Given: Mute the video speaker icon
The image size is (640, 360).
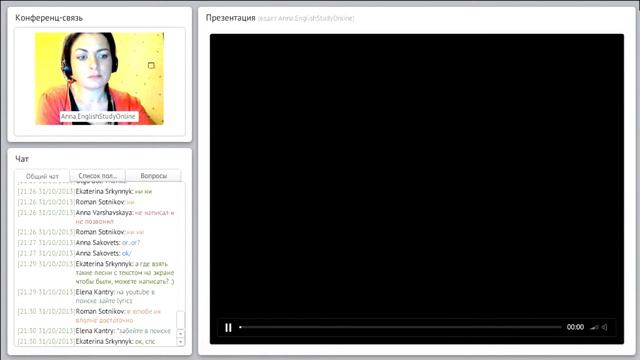Looking at the screenshot, I should pyautogui.click(x=604, y=327).
